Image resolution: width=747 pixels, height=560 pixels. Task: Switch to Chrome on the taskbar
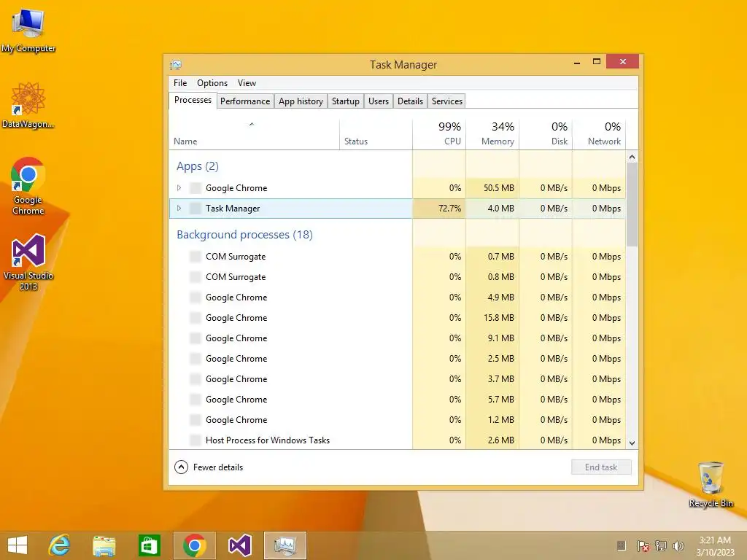pos(194,545)
